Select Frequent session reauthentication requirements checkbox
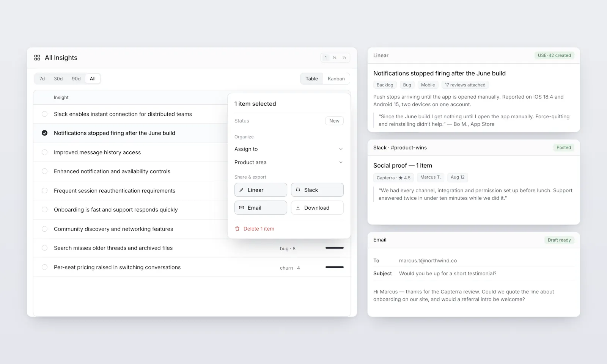 [x=44, y=191]
